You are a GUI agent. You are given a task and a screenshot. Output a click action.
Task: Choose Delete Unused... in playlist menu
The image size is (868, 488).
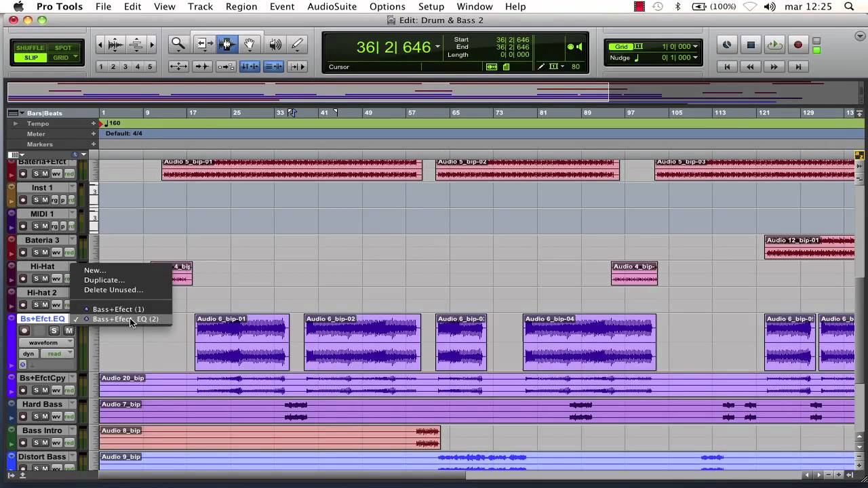pyautogui.click(x=113, y=289)
